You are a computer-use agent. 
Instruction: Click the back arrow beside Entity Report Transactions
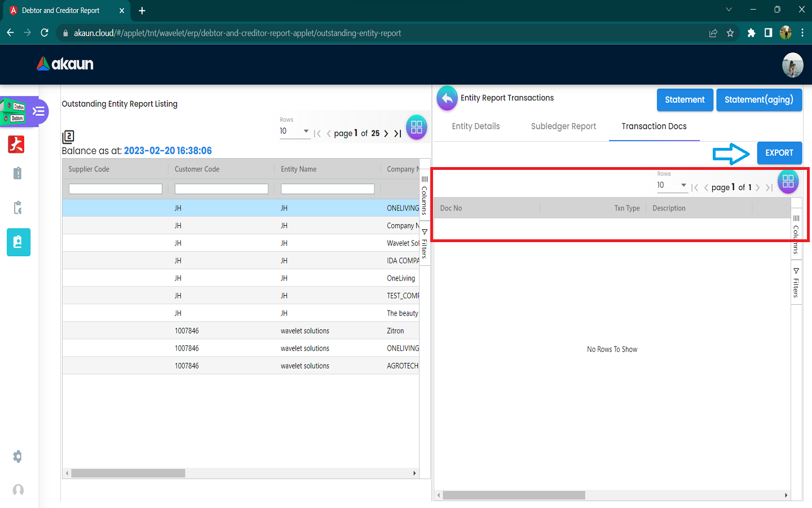pyautogui.click(x=447, y=99)
